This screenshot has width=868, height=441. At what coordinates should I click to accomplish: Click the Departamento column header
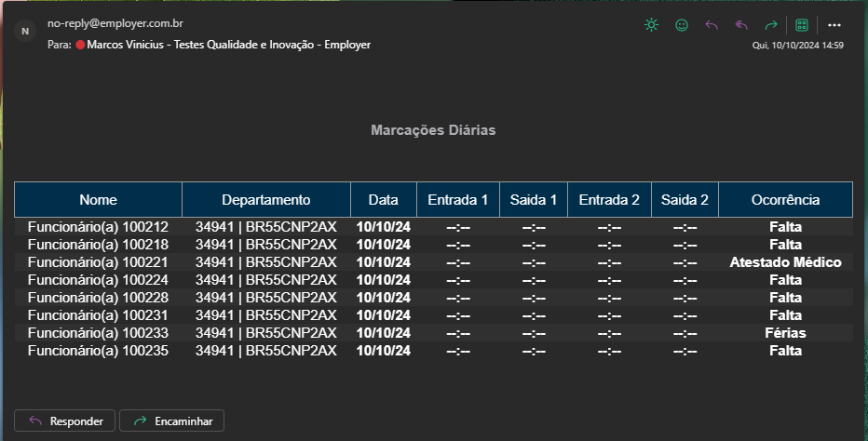pos(266,200)
